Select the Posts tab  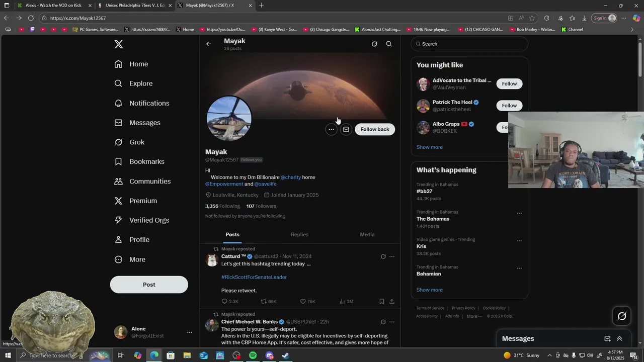pos(232,234)
